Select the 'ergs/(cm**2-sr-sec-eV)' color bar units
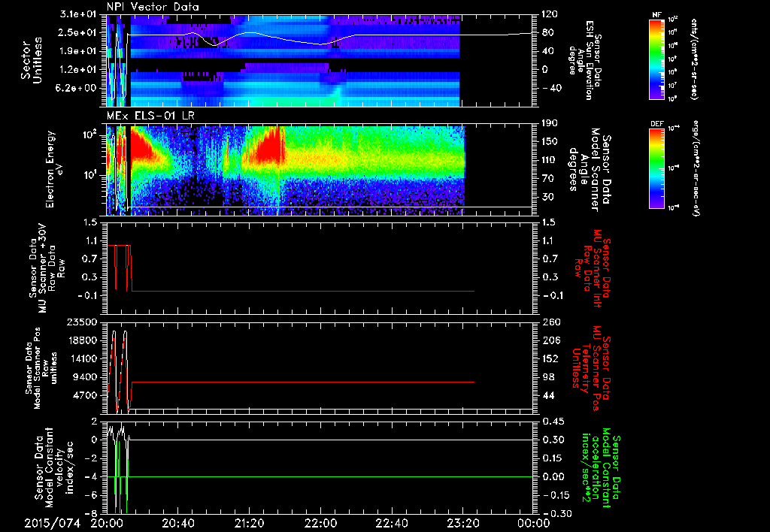The width and height of the screenshot is (770, 532). [x=696, y=168]
